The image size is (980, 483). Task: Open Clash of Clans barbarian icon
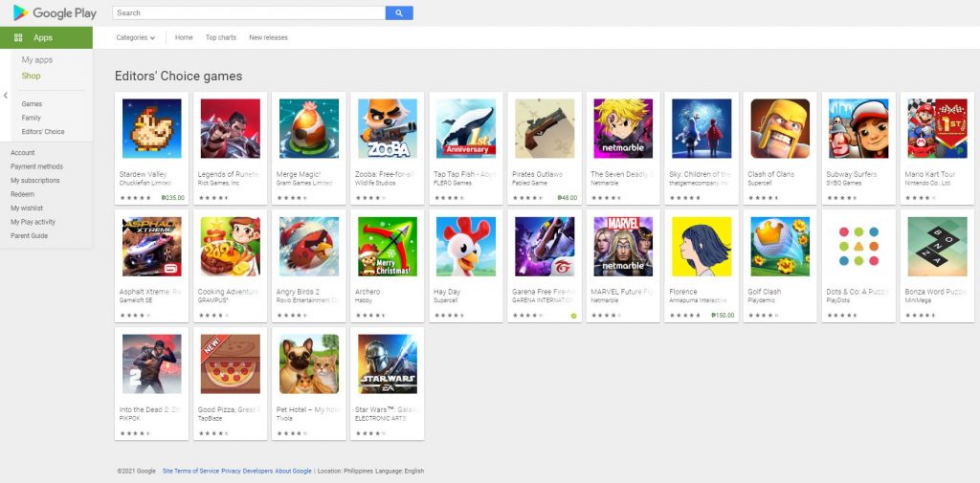coord(780,128)
